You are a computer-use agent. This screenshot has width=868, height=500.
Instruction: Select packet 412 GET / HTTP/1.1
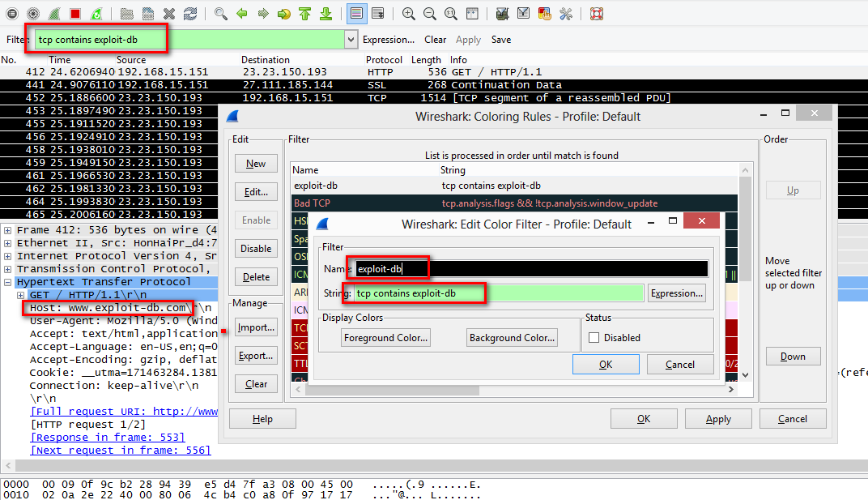pyautogui.click(x=434, y=72)
